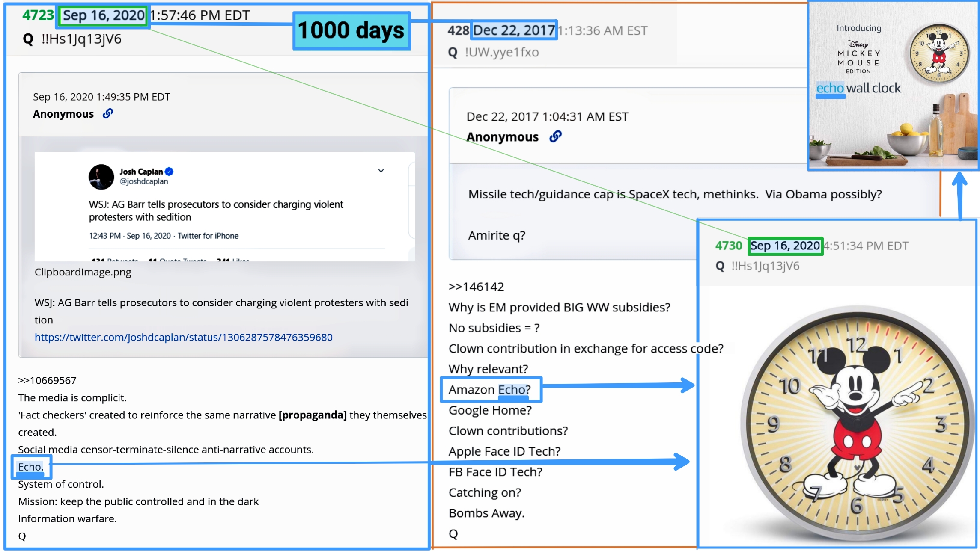Click the link icon beside Anonymous in post 428
The image size is (980, 551).
(555, 136)
